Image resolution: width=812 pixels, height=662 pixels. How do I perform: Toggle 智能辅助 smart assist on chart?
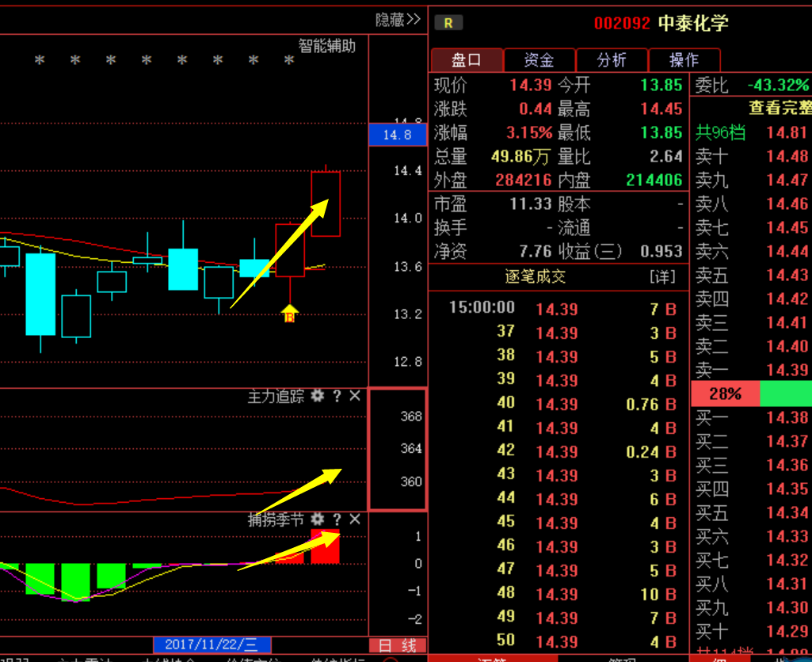coord(327,46)
